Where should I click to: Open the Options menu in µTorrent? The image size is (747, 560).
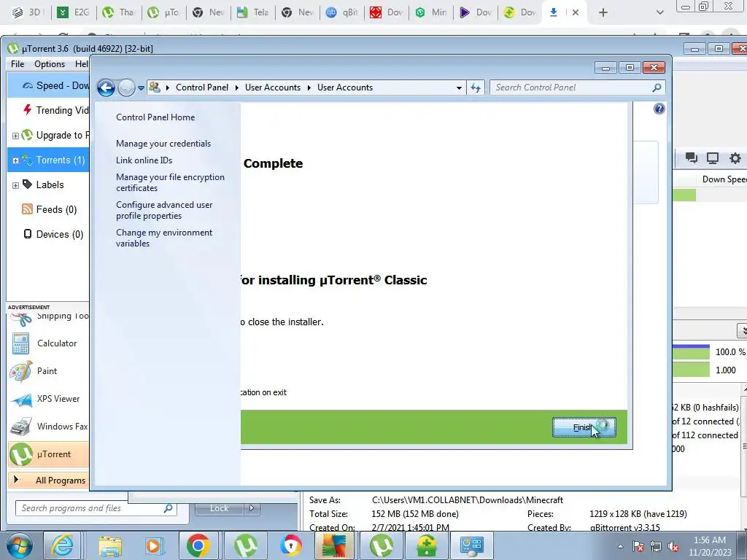pos(50,64)
